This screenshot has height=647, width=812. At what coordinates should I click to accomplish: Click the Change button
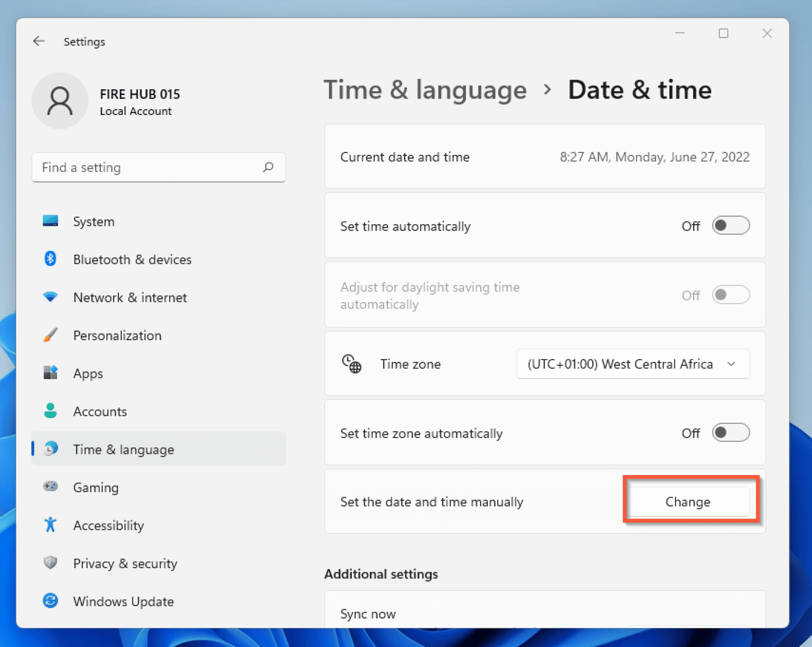coord(688,501)
